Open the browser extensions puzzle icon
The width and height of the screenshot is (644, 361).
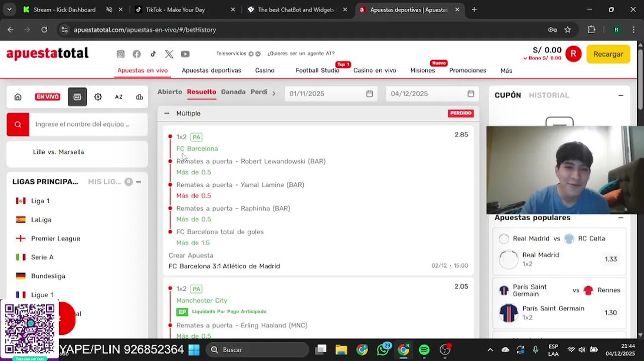591,30
